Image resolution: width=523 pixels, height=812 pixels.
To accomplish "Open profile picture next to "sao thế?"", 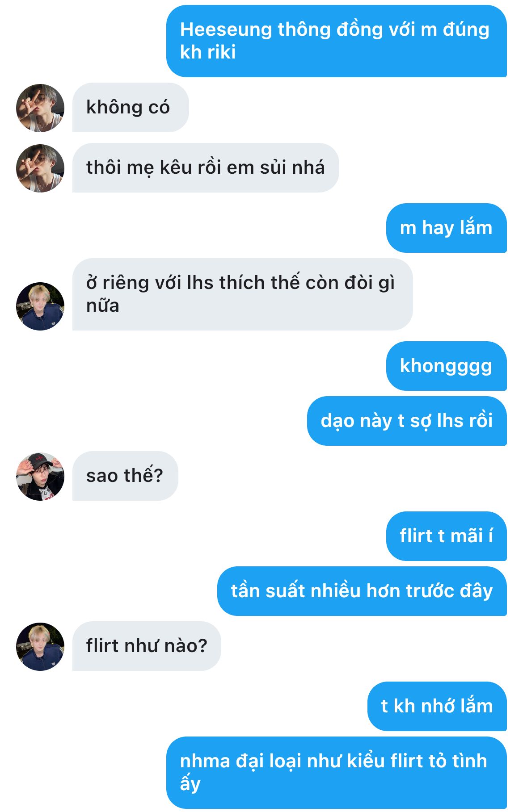I will point(40,477).
